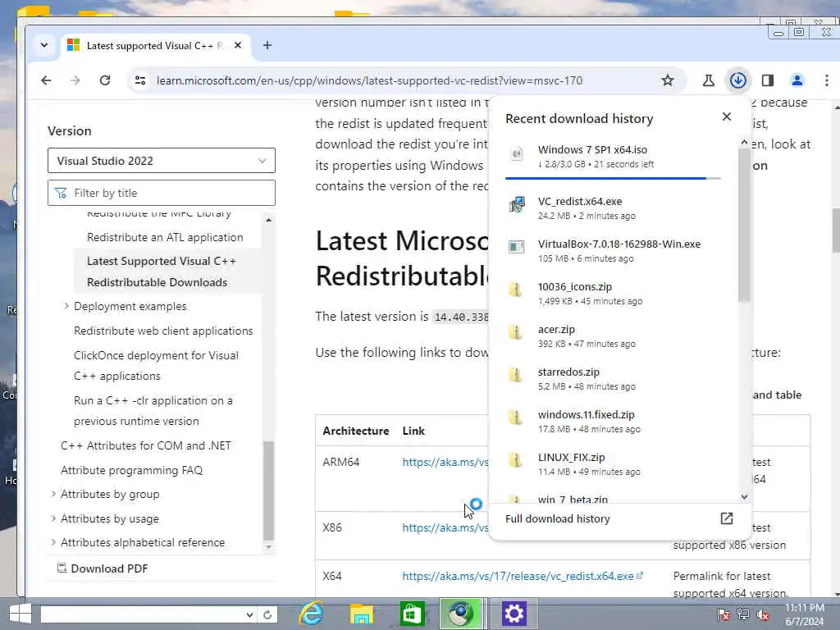This screenshot has height=630, width=840.
Task: Open Run a C++ -clr application article
Action: [x=153, y=411]
